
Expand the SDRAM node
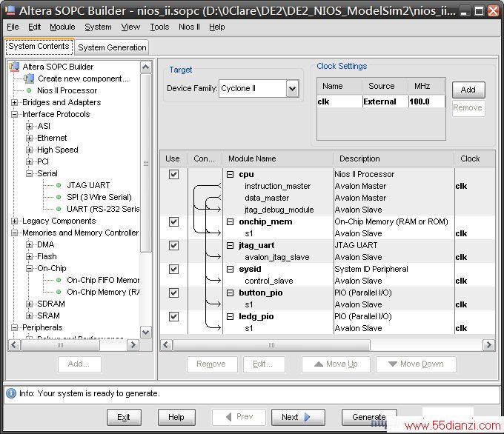[29, 304]
